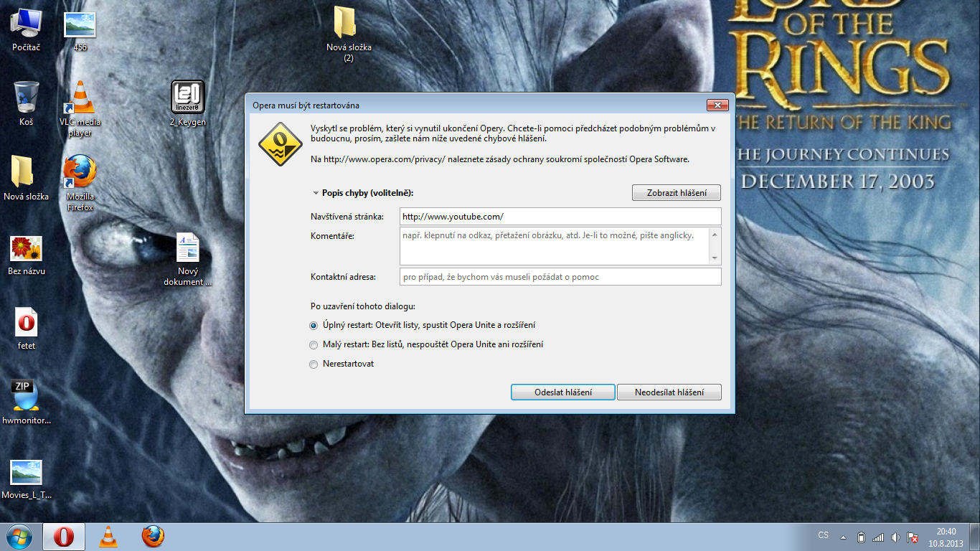Open battery status in system tray
980x551 pixels.
click(861, 537)
